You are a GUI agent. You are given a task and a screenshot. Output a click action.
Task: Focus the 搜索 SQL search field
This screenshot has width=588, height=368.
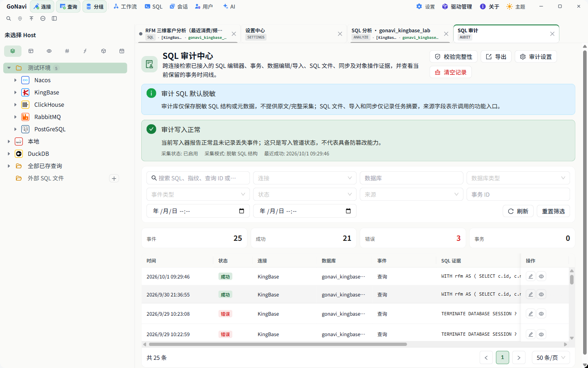(x=198, y=178)
